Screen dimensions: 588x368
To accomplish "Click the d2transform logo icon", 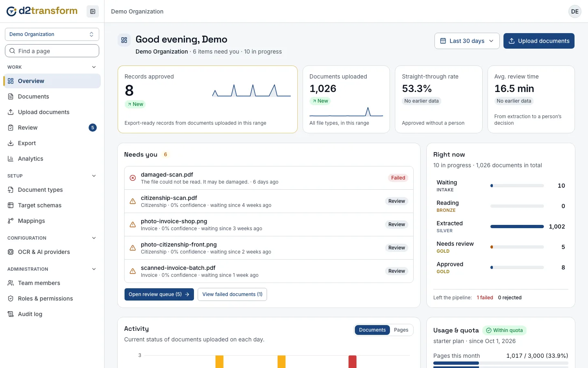I will click(11, 11).
